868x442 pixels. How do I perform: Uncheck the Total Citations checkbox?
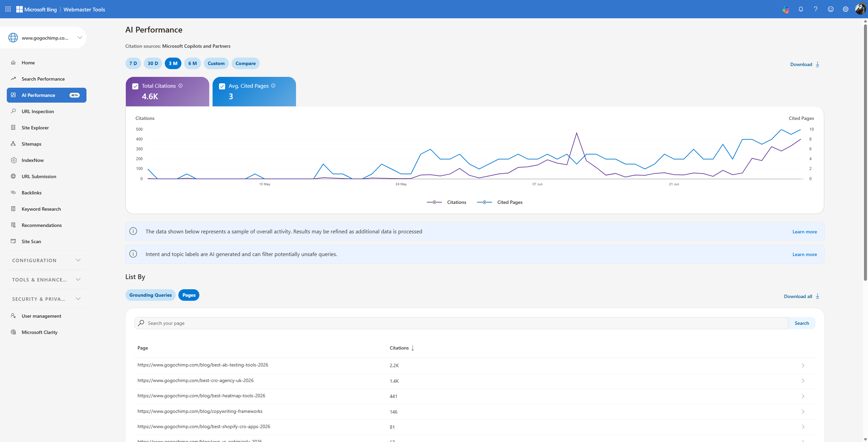pyautogui.click(x=135, y=86)
